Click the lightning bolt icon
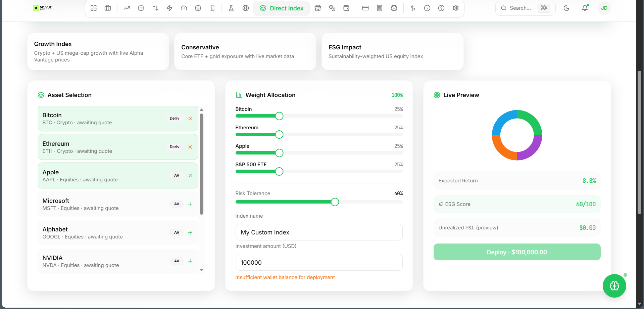The image size is (644, 309). click(x=169, y=8)
